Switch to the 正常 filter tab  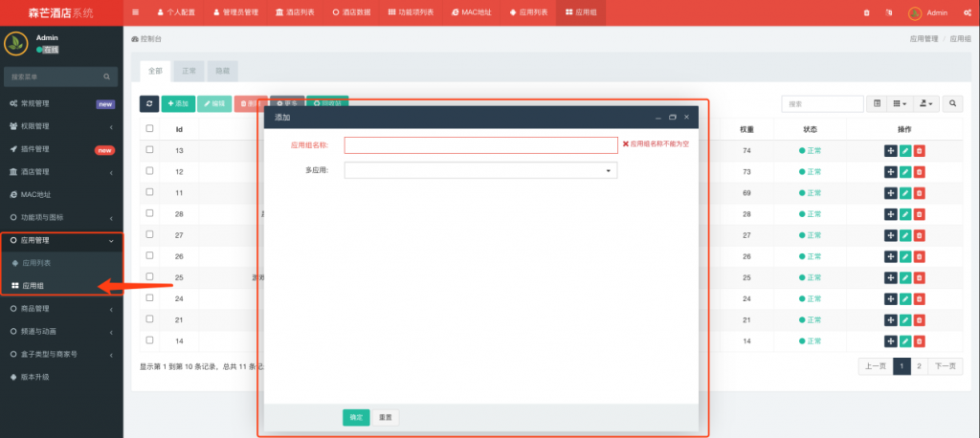[x=189, y=71]
